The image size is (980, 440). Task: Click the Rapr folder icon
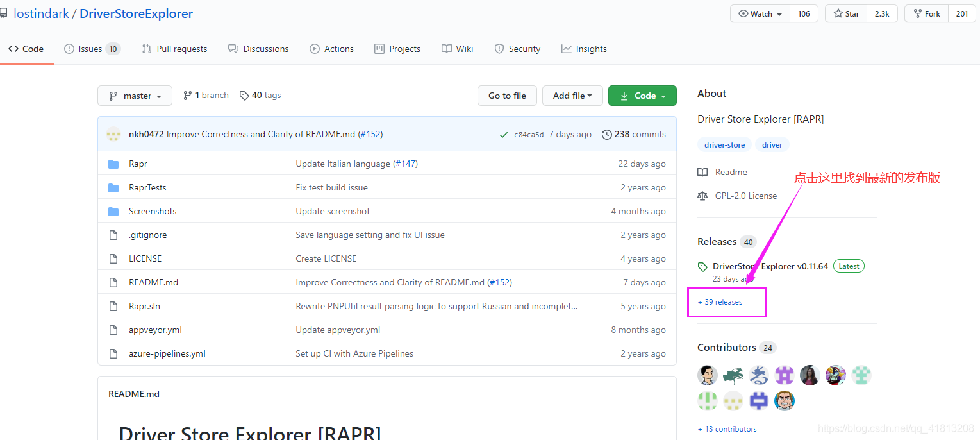(113, 164)
